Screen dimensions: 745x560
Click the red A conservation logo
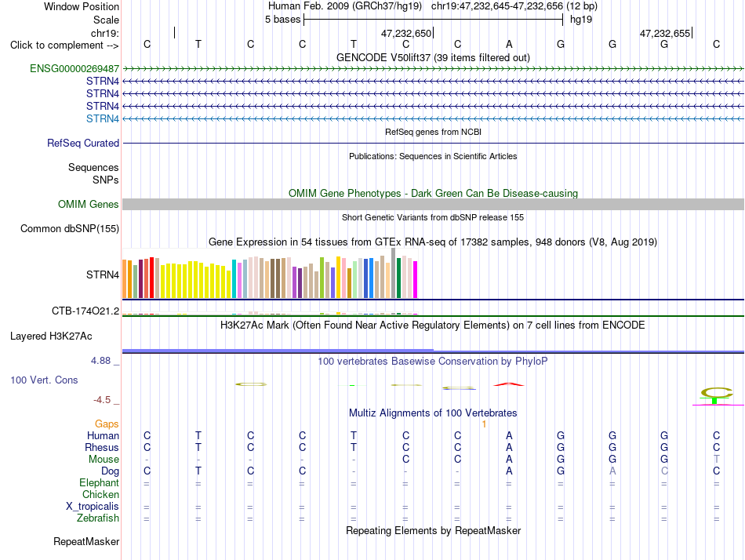tap(509, 384)
